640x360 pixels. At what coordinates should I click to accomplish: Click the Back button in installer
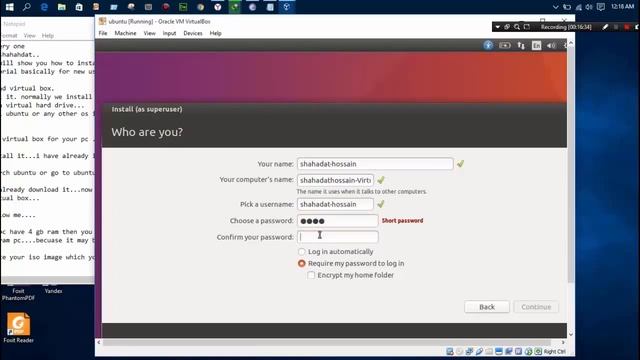(487, 307)
